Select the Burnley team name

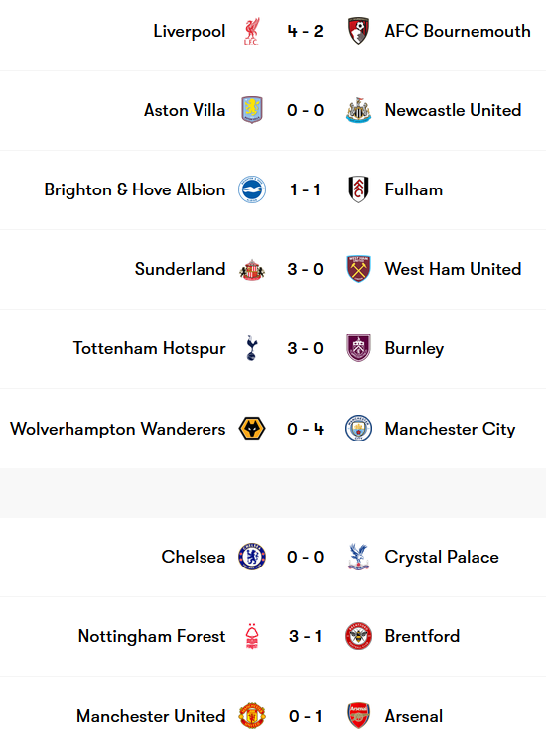pyautogui.click(x=414, y=348)
